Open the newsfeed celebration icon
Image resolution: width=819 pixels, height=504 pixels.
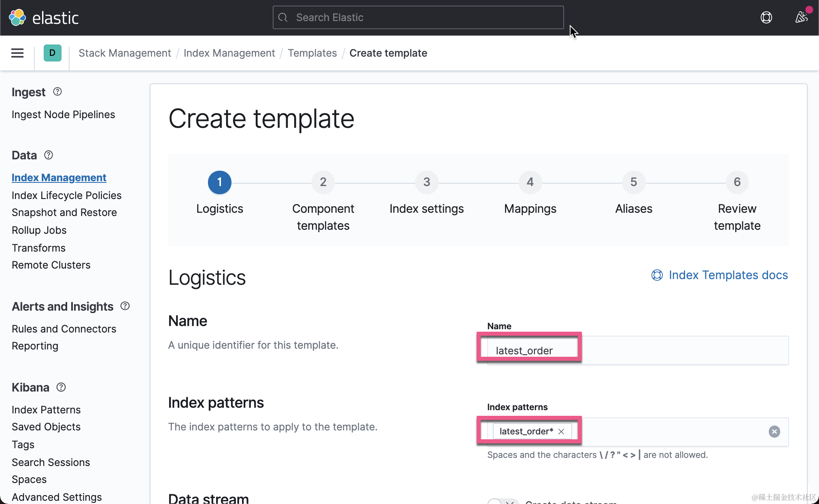click(801, 17)
